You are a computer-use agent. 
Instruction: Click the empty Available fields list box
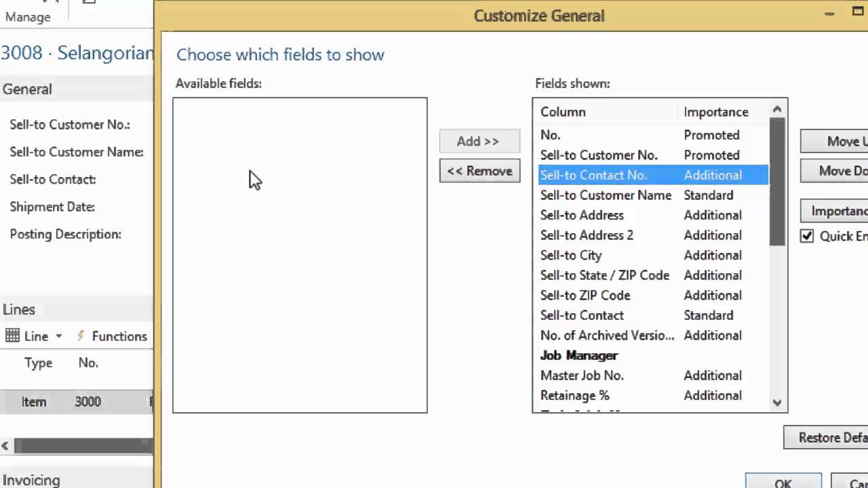[x=300, y=255]
